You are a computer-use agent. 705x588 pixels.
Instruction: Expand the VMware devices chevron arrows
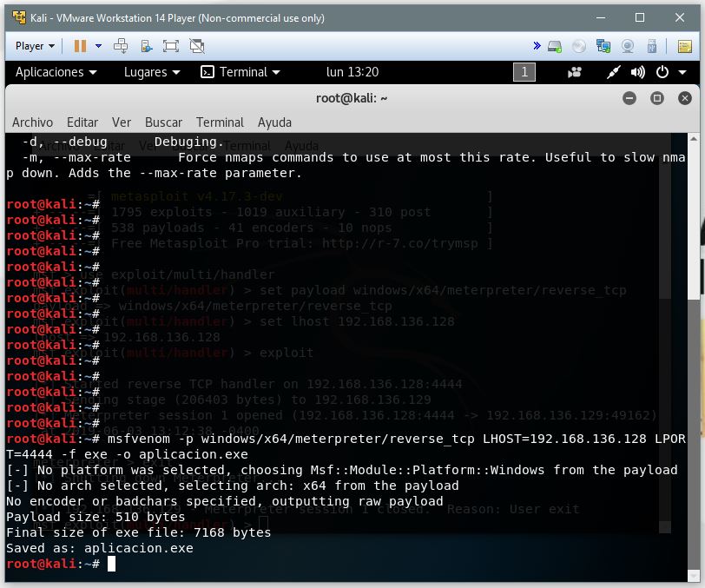[x=537, y=45]
